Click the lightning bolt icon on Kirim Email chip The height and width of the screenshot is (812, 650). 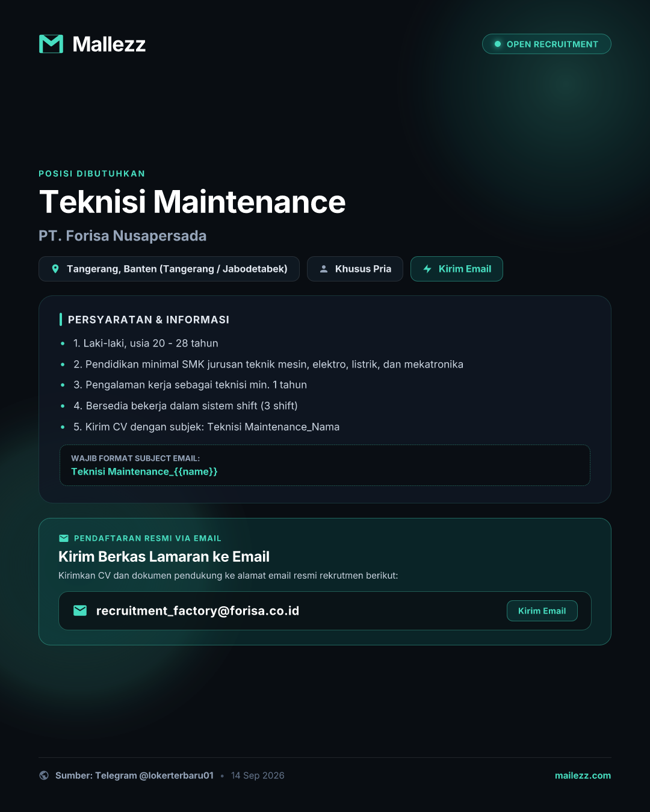click(x=427, y=269)
